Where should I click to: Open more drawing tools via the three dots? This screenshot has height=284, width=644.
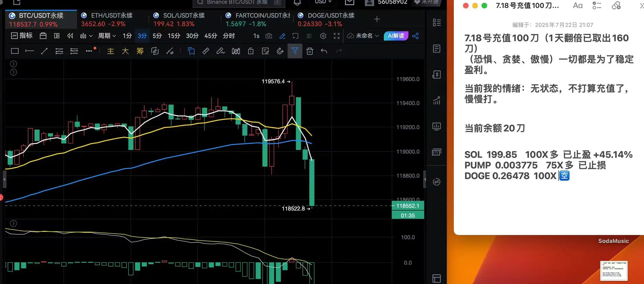pos(89,51)
